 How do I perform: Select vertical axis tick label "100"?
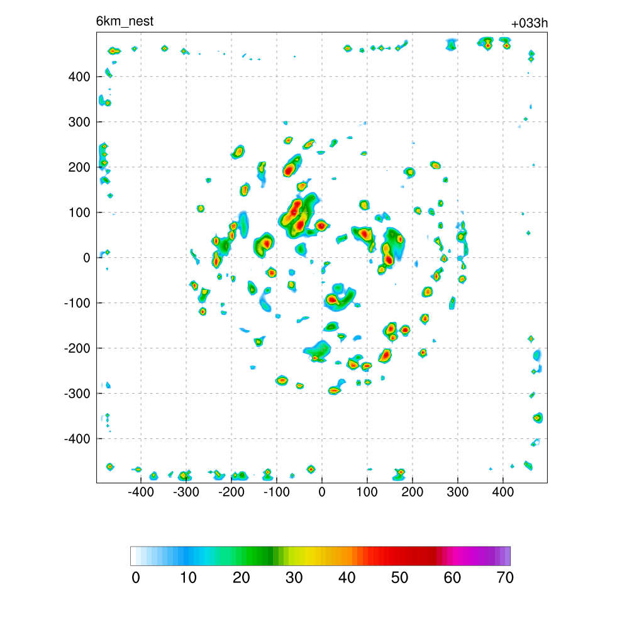pyautogui.click(x=79, y=213)
